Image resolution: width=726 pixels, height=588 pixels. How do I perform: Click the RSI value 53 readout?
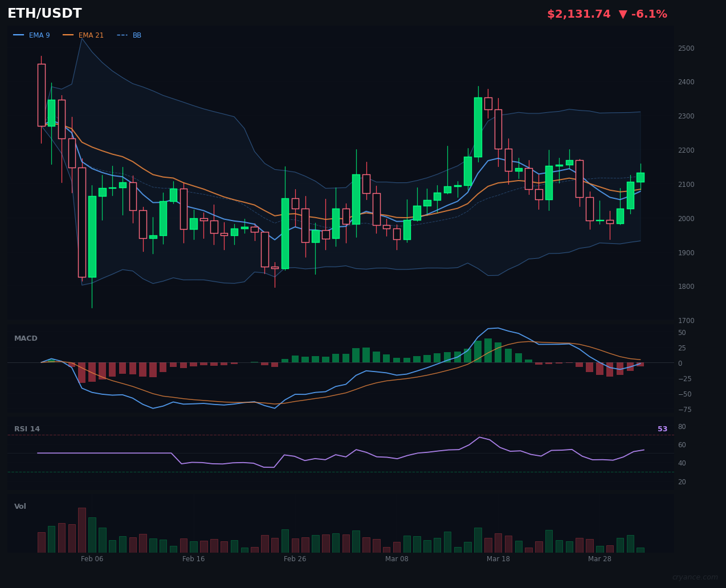click(662, 428)
